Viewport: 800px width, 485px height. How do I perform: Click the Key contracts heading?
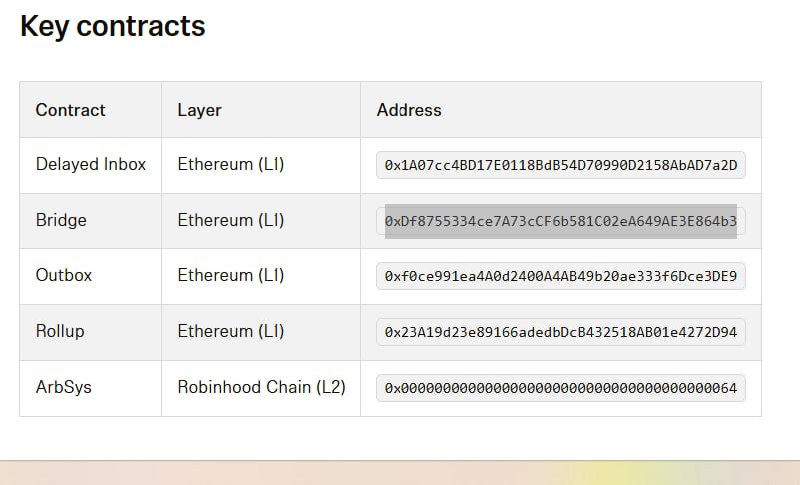[x=113, y=26]
